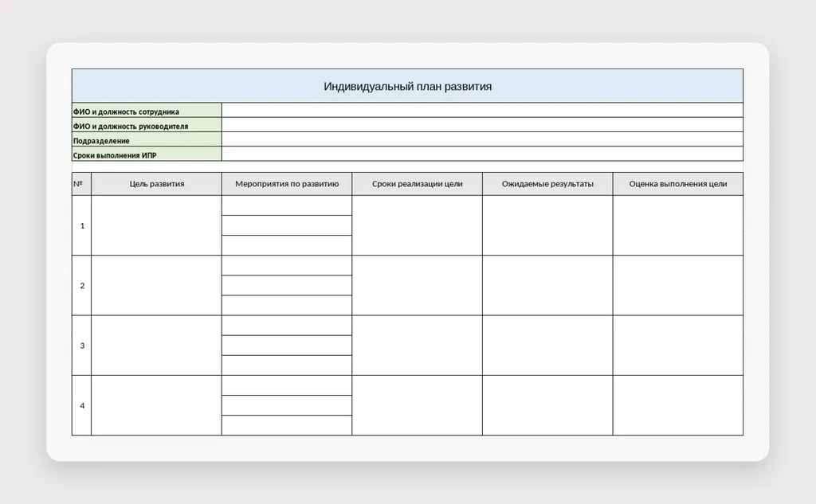Select the "Сроки выполнения ИПР" label cell
Viewport: 816px width, 504px height.
(x=147, y=154)
